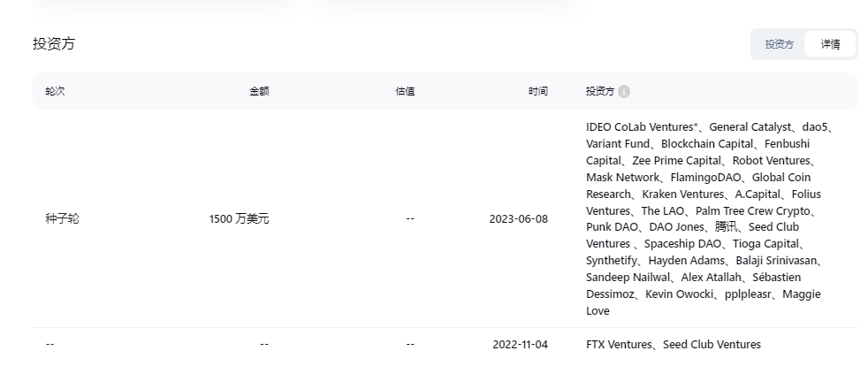Open Hayden Adams investor profile
868x389 pixels.
point(687,261)
